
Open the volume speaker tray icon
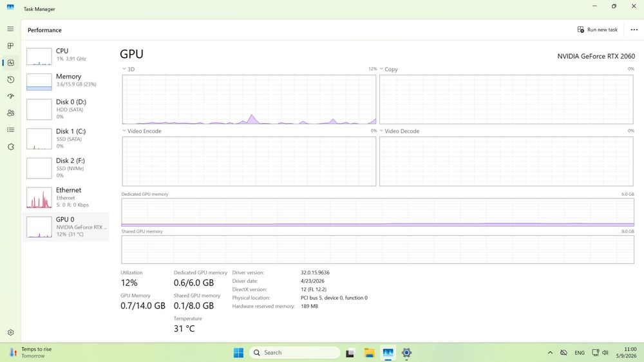[605, 352]
